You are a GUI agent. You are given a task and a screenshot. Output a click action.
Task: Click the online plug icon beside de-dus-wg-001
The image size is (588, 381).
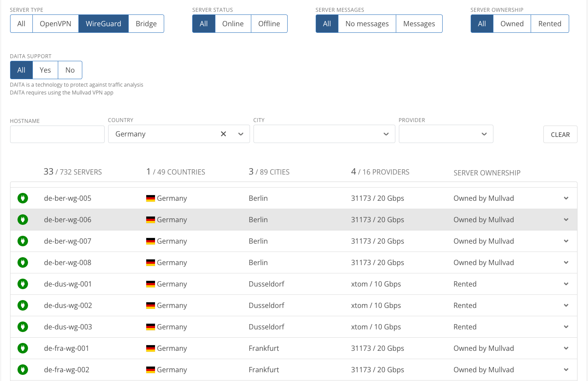[23, 284]
